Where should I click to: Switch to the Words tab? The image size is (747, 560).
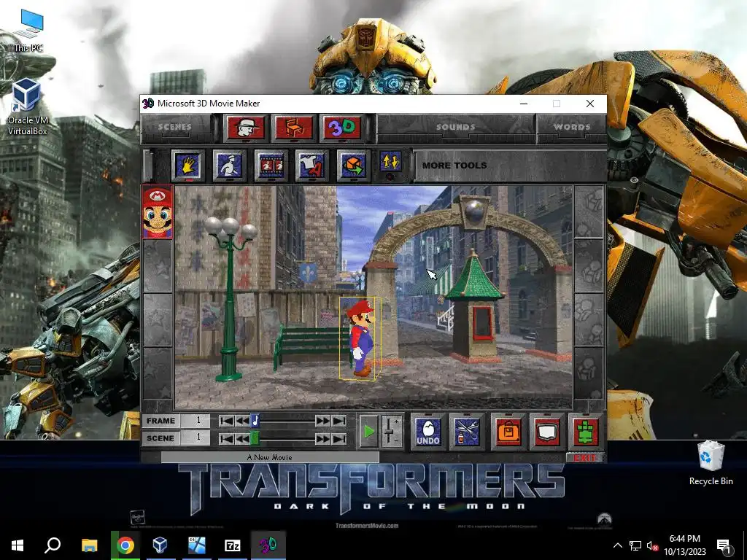572,127
